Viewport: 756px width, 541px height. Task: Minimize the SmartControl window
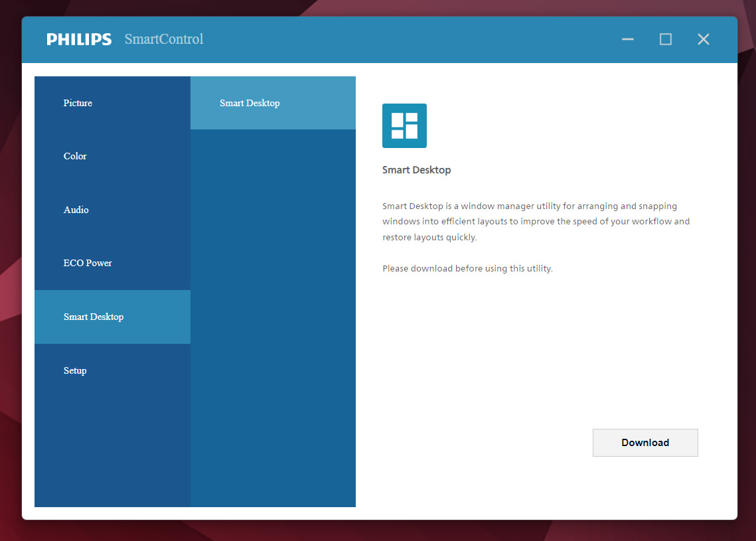[627, 39]
